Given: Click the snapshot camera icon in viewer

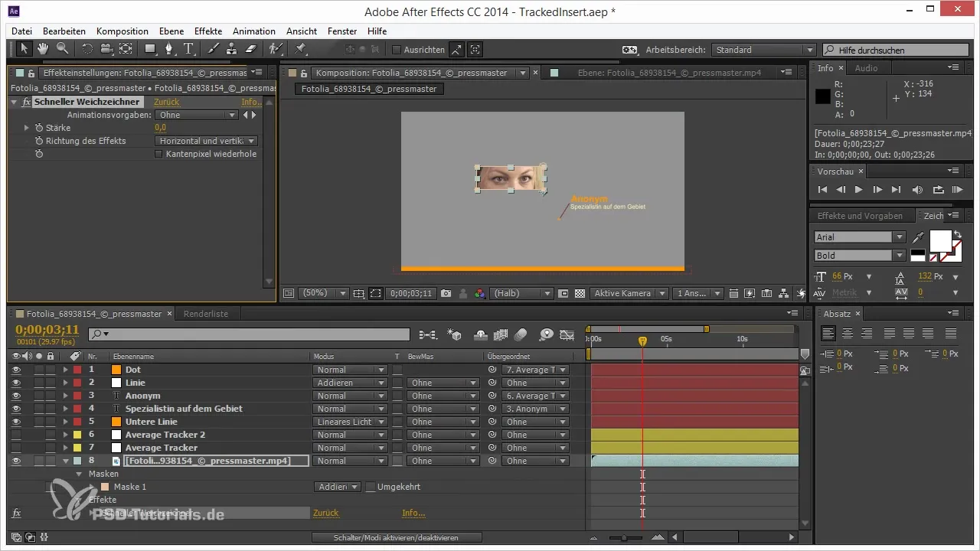Looking at the screenshot, I should (x=446, y=293).
